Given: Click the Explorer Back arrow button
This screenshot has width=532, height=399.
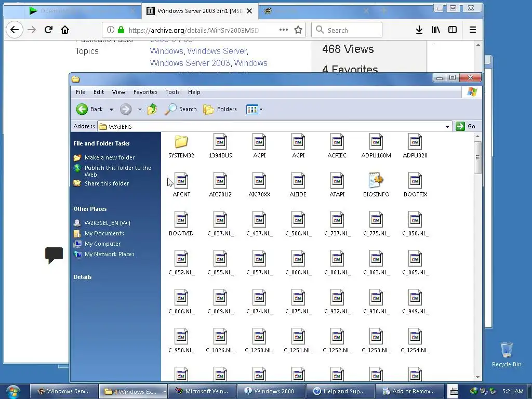Looking at the screenshot, I should pos(89,109).
